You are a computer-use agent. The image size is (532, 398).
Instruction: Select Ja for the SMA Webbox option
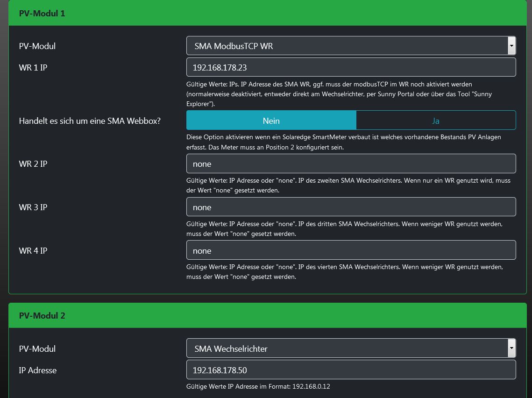point(435,121)
